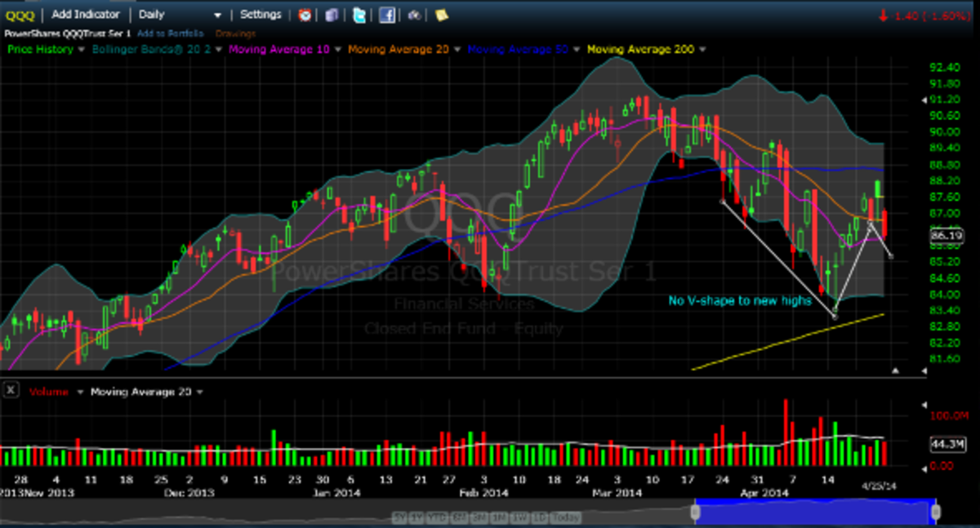Open the yellow sticky note icon
Screen dimensions: 980x528
coord(441,15)
